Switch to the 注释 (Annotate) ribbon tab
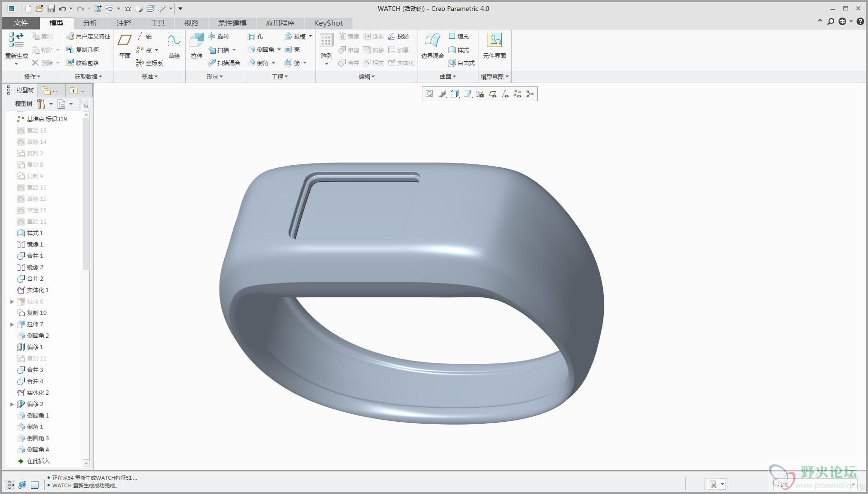 (x=124, y=23)
